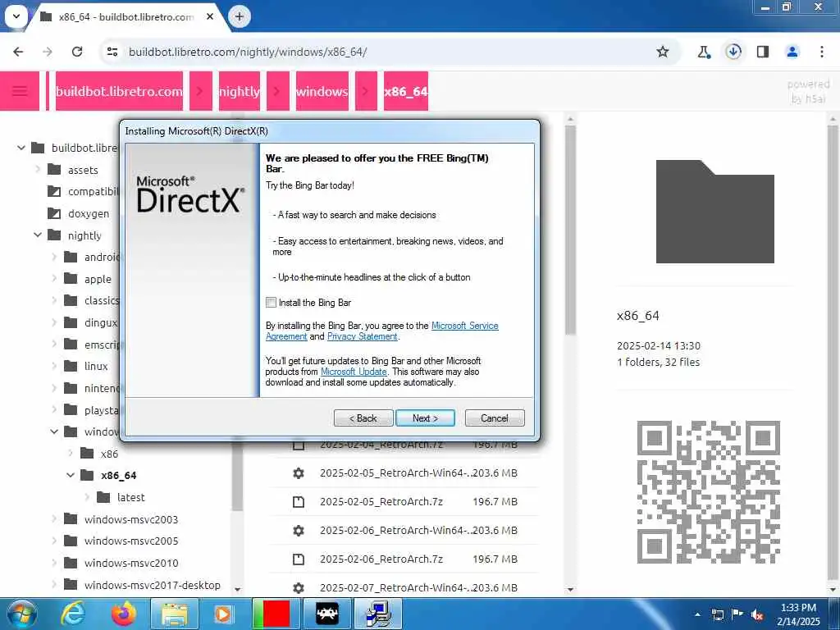Image resolution: width=840 pixels, height=630 pixels.
Task: Open the Windows Start menu
Action: point(21,614)
